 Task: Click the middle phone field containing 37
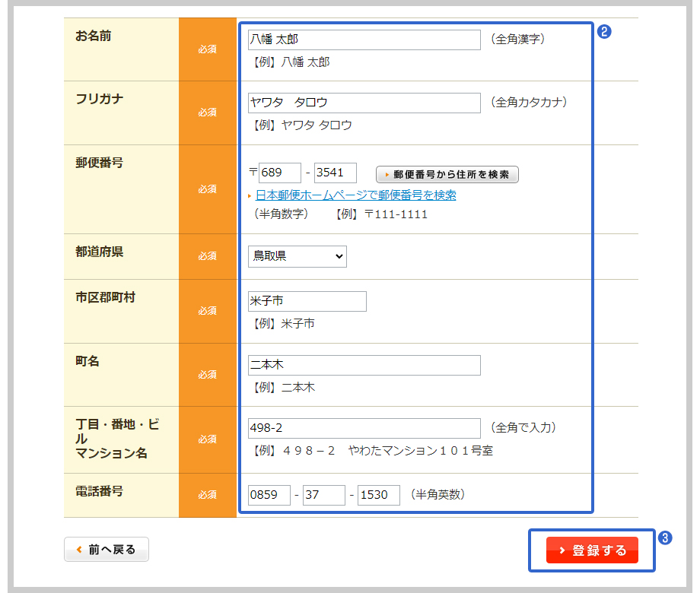click(323, 495)
